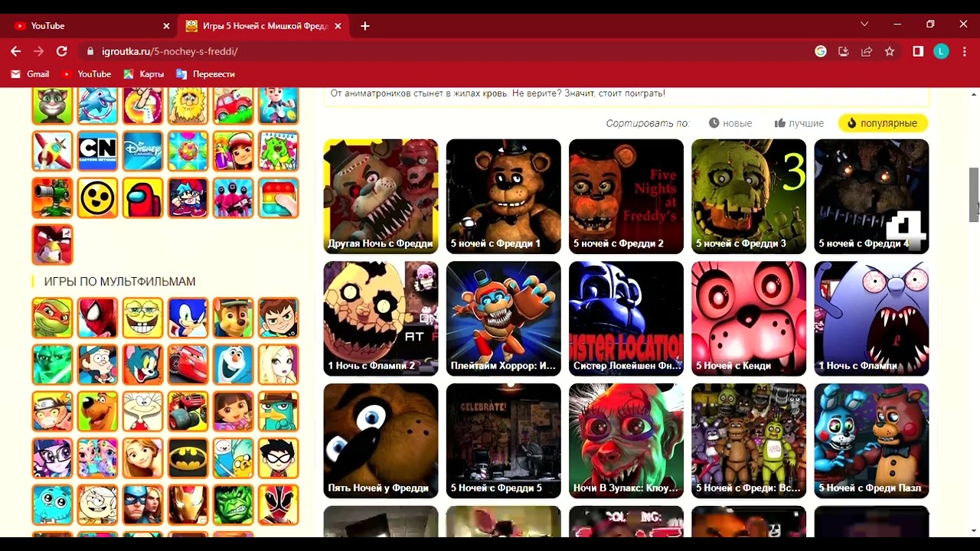Open the Squid Game guards icon
Screen dimensions: 980x551
[233, 197]
